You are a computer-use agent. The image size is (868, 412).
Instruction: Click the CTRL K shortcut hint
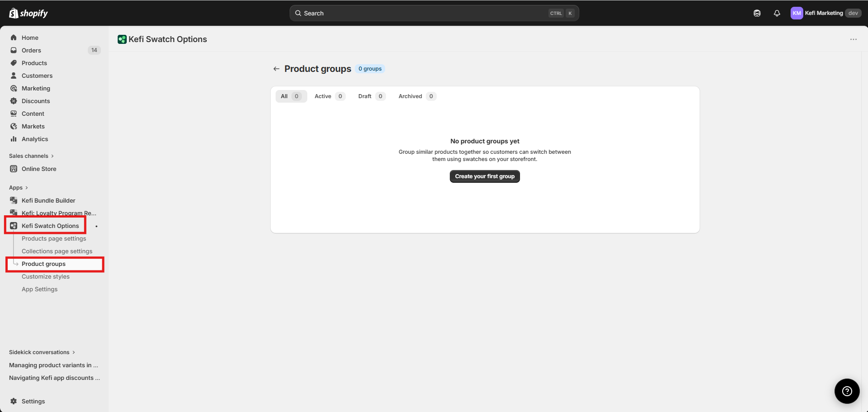tap(562, 13)
